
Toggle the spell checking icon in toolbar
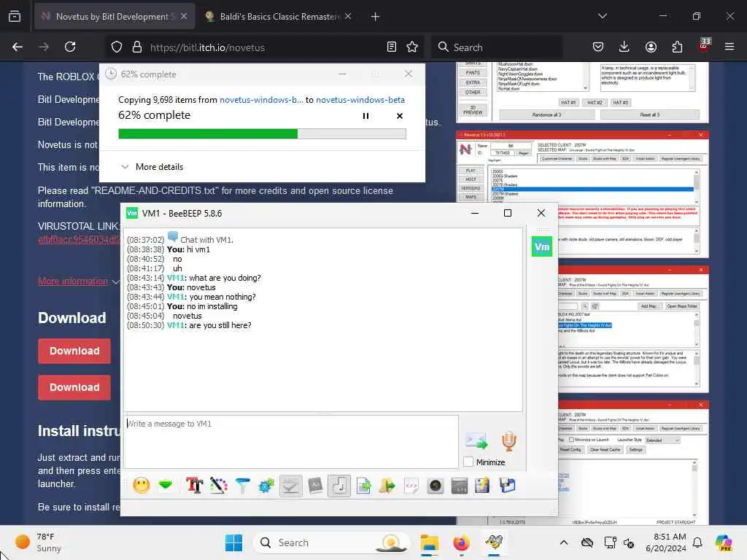(290, 486)
